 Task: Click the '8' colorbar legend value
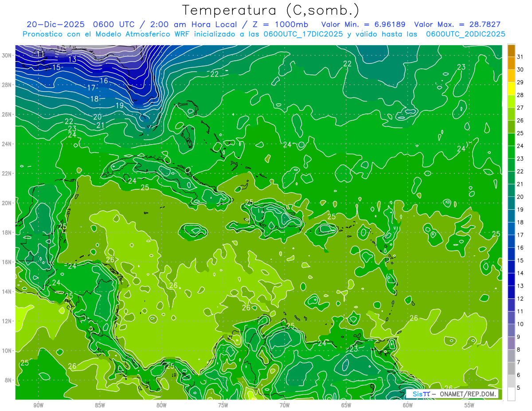coord(519,350)
